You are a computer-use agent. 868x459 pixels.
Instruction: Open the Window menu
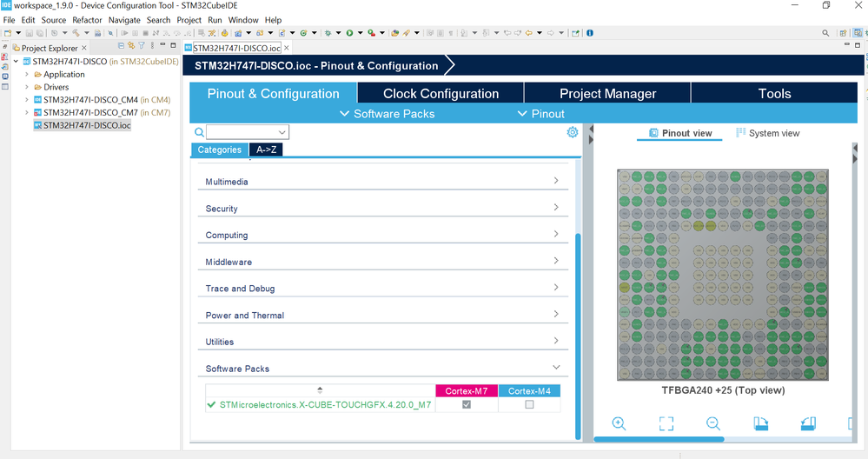tap(243, 20)
